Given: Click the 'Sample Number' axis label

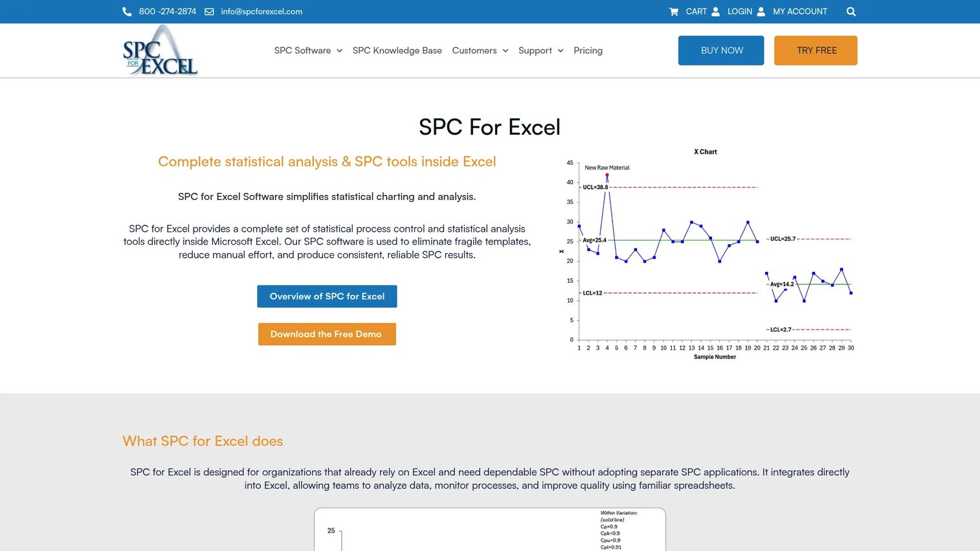Looking at the screenshot, I should point(715,357).
